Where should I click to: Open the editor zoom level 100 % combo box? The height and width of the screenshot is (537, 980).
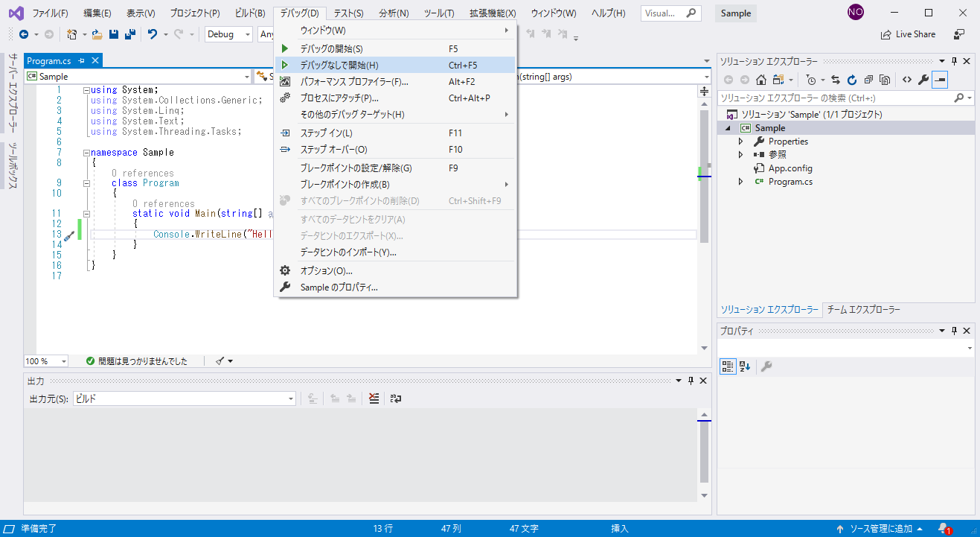[x=46, y=361]
